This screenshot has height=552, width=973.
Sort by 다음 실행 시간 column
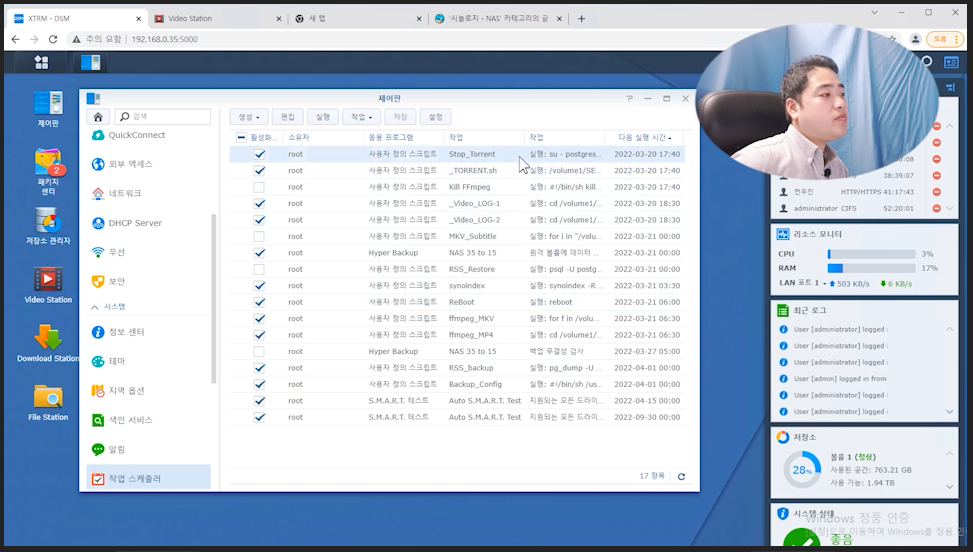pos(645,138)
